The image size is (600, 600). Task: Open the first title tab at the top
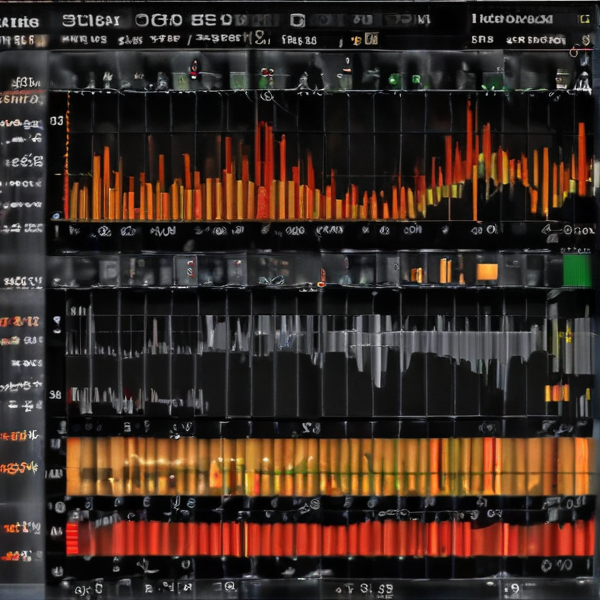[x=90, y=19]
